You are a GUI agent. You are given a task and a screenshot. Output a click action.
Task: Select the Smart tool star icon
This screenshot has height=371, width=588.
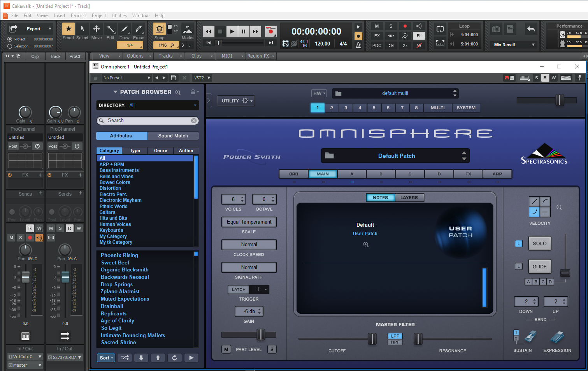[68, 29]
